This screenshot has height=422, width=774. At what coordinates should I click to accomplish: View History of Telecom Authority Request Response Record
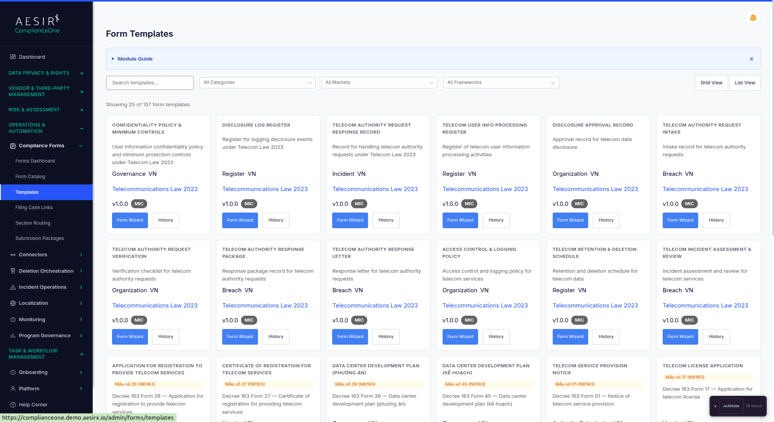(x=386, y=220)
